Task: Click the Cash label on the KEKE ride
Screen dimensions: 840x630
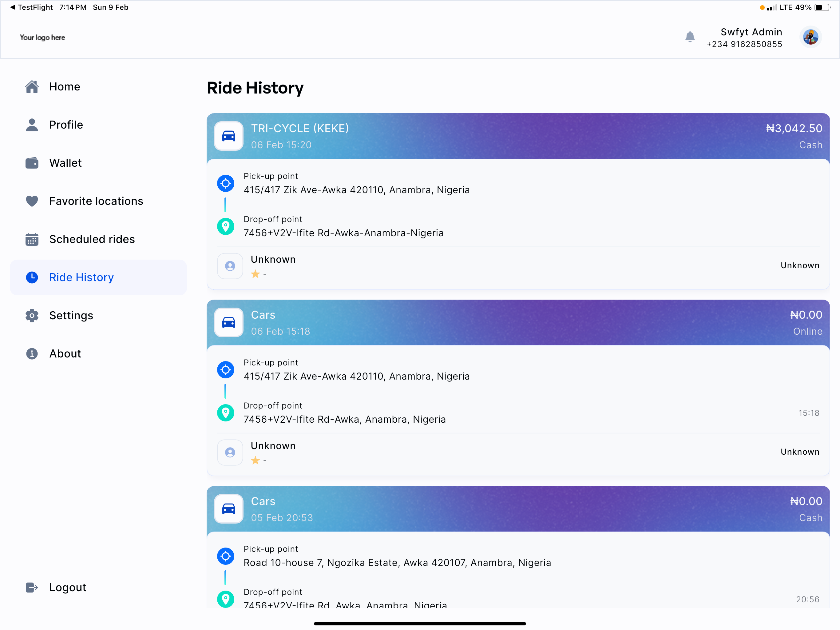Action: click(x=811, y=145)
